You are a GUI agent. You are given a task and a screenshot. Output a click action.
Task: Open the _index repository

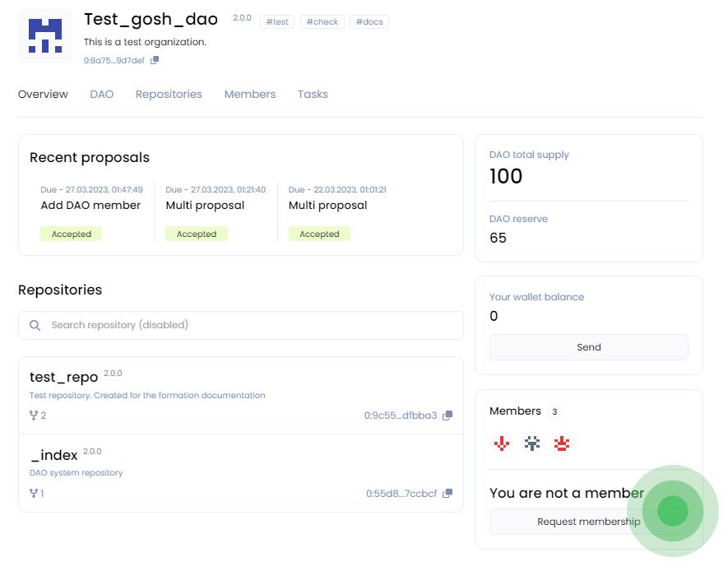[54, 455]
